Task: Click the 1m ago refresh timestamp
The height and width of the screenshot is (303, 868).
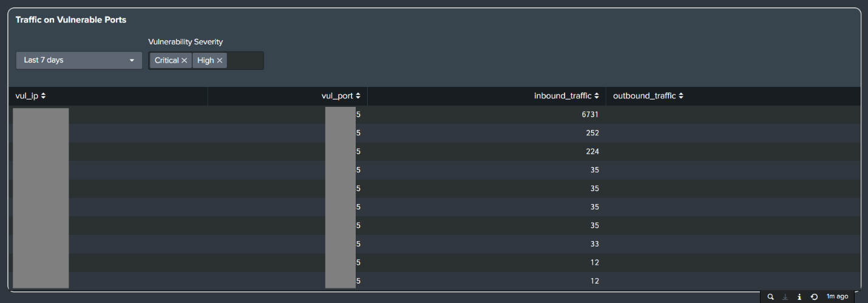Action: [837, 297]
